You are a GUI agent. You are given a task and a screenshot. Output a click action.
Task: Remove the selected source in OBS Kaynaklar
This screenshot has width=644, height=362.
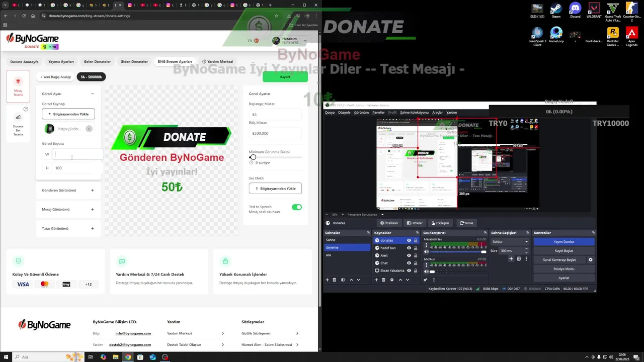(383, 280)
